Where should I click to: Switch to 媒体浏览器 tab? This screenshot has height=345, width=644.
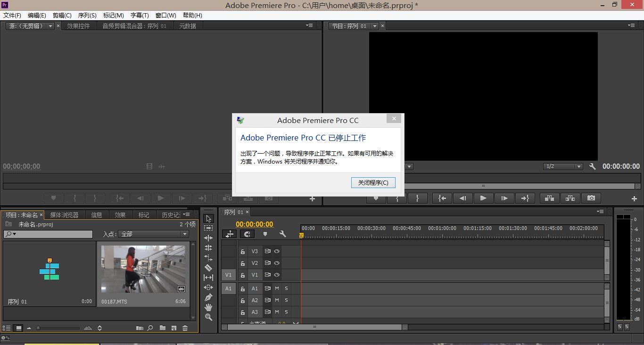[65, 215]
